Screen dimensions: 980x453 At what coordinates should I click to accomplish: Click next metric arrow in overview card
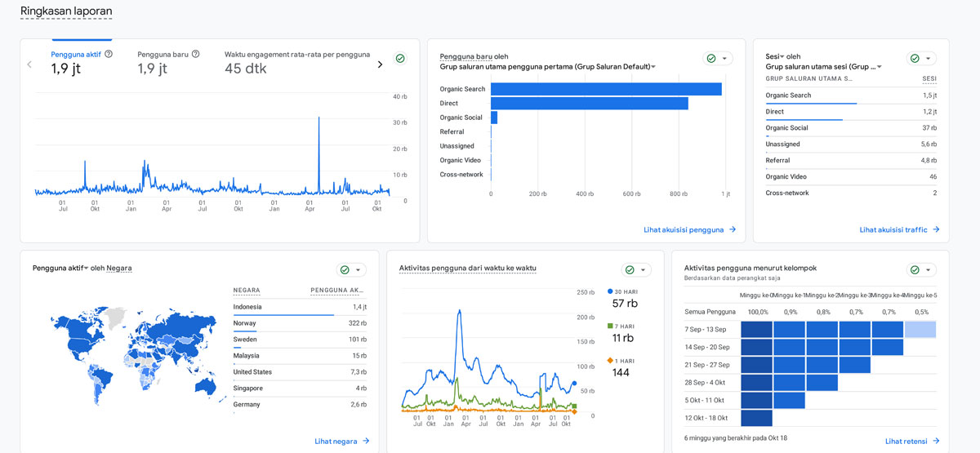380,64
